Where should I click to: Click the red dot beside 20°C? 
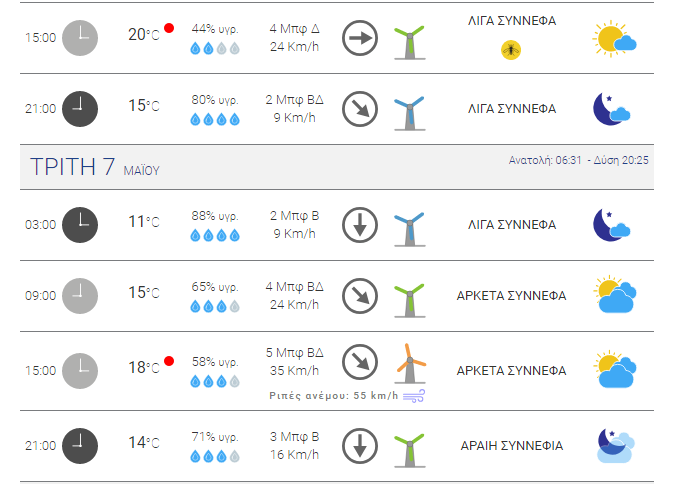point(169,28)
